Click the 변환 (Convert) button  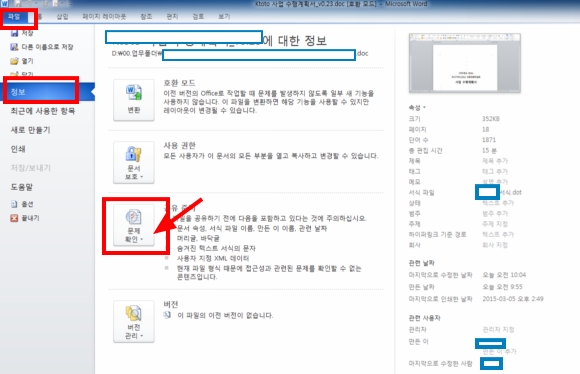[x=134, y=100]
